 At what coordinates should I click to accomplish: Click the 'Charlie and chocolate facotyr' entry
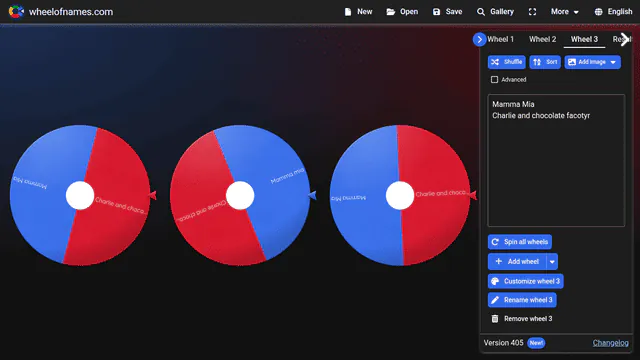tap(541, 116)
